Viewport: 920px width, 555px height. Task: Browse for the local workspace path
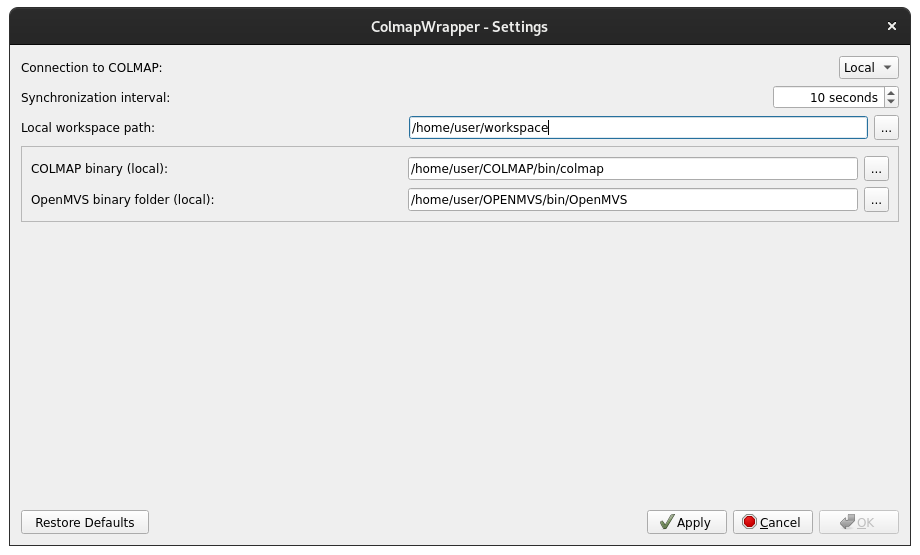click(886, 128)
